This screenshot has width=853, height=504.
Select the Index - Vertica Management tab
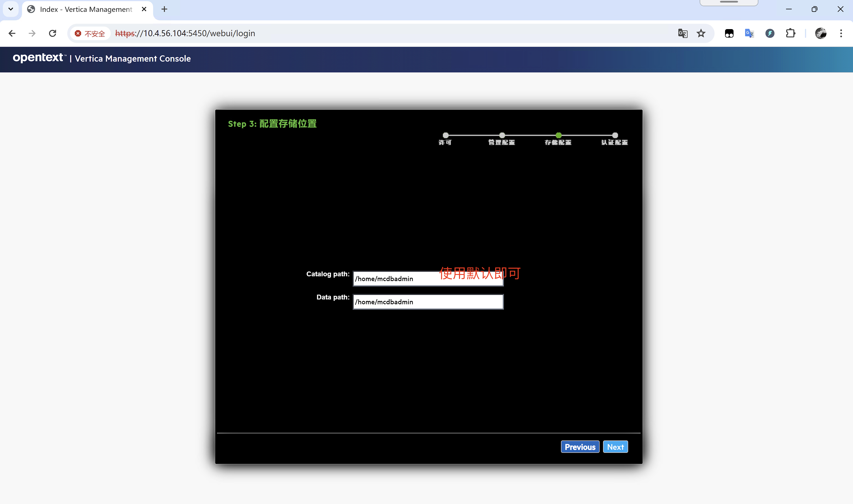click(85, 9)
